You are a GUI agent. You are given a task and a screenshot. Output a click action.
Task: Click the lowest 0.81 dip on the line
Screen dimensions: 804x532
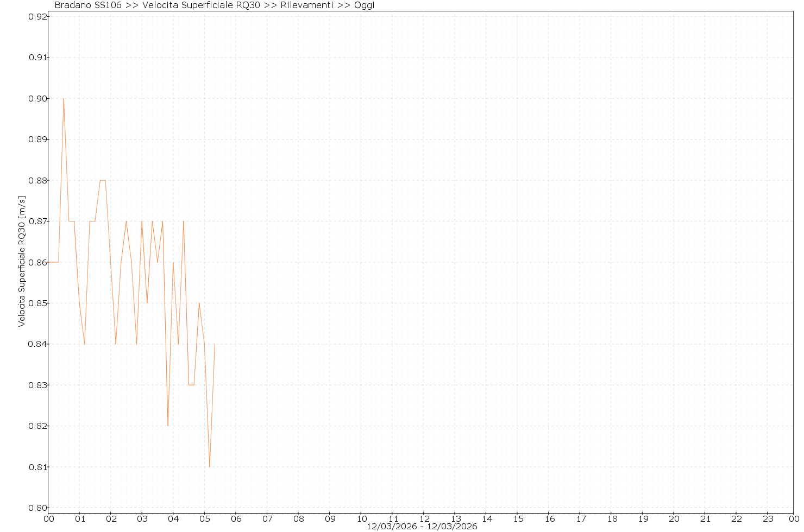(210, 466)
